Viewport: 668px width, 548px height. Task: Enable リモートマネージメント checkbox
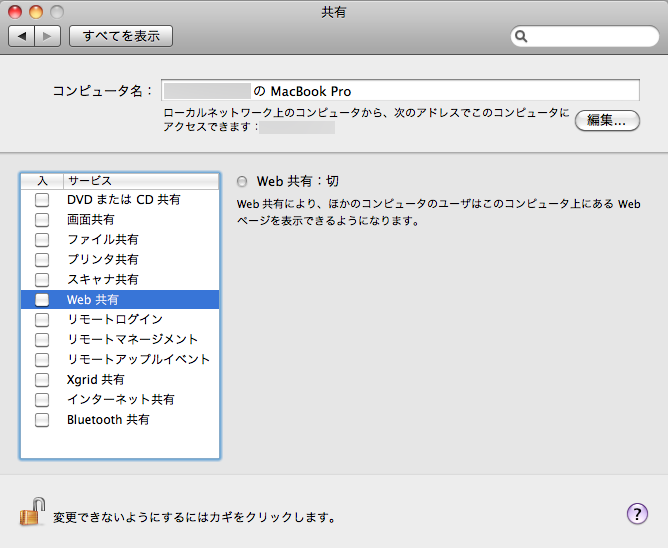(42, 340)
